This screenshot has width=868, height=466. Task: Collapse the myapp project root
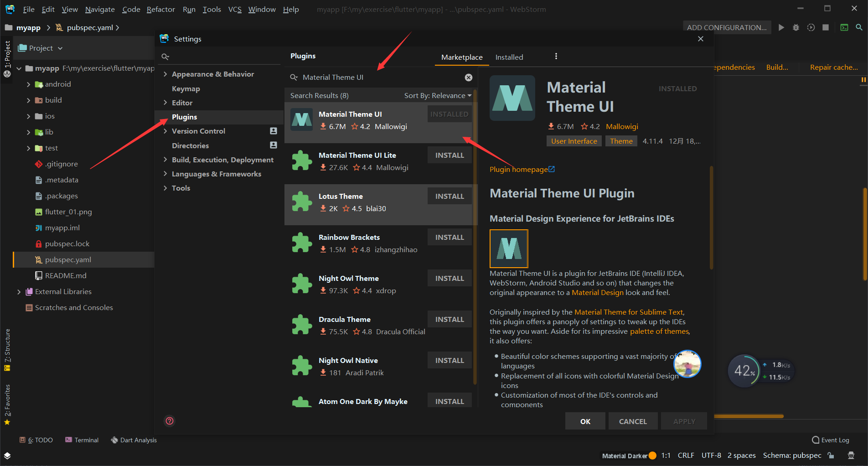19,68
